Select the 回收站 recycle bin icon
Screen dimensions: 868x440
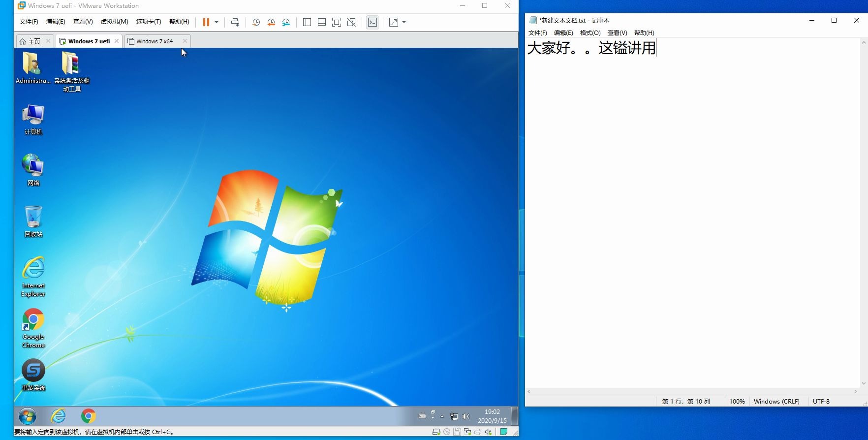click(x=33, y=221)
